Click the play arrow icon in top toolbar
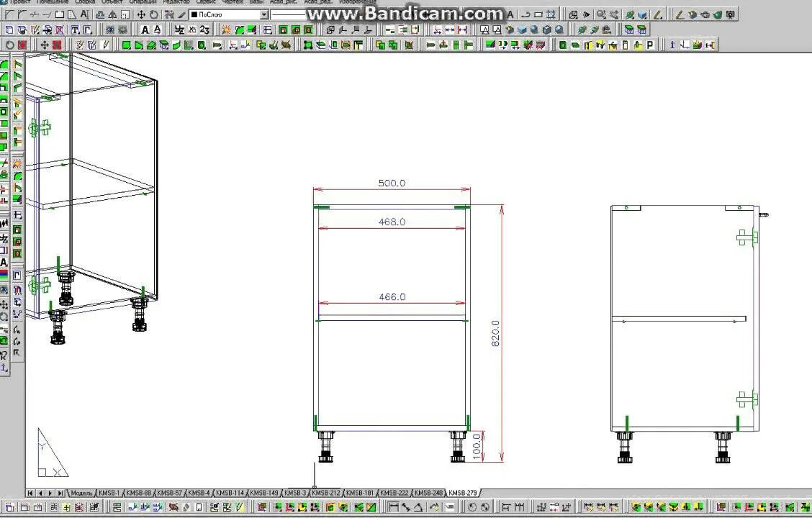This screenshot has width=812, height=518. pos(586,15)
